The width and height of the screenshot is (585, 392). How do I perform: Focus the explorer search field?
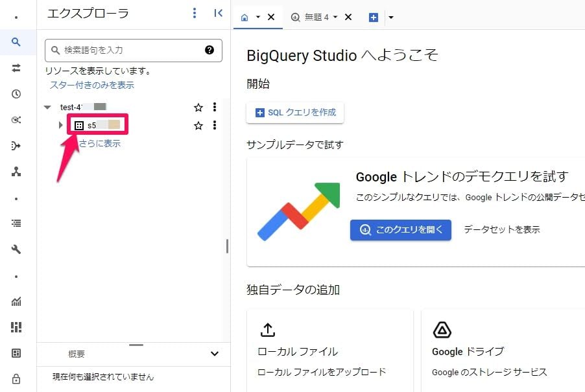click(x=134, y=51)
